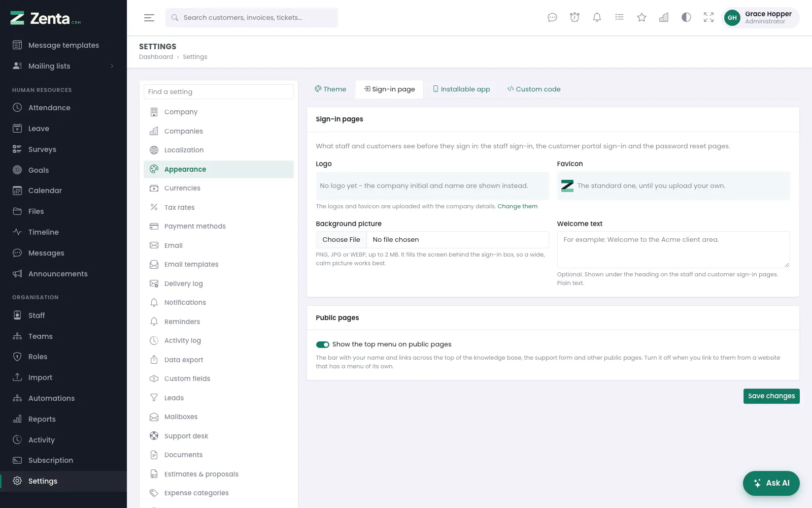Open Announcements in the sidebar
Screen dimensions: 812x508
pyautogui.click(x=63, y=274)
